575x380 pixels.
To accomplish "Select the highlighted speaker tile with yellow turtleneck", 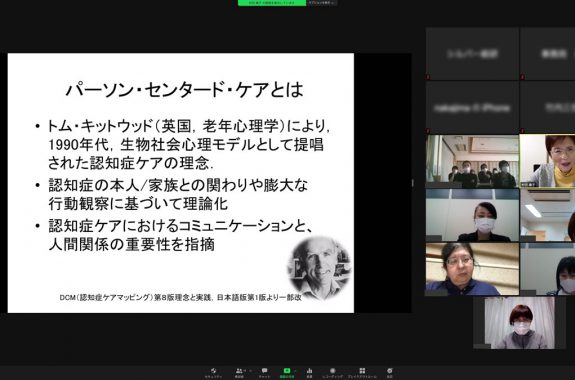I will (x=547, y=161).
